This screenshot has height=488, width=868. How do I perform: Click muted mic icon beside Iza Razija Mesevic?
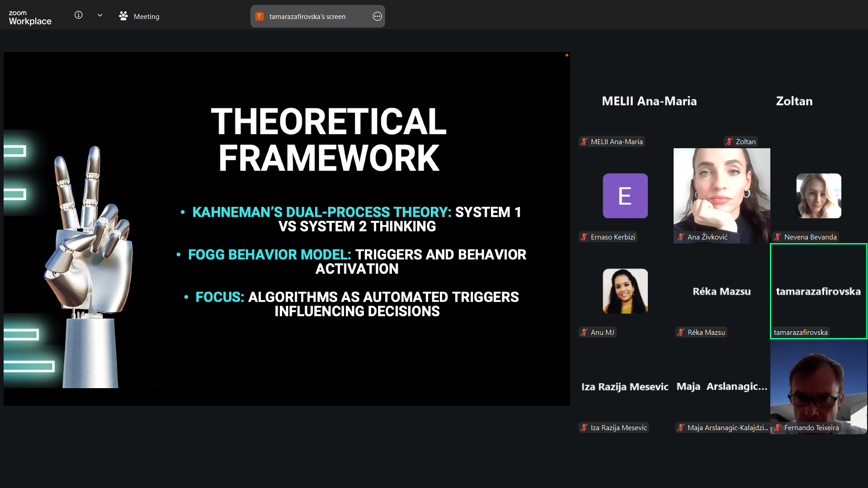(x=584, y=428)
